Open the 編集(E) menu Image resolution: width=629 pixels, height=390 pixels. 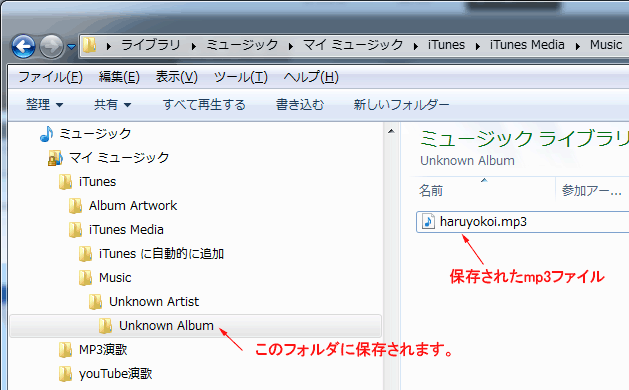(119, 77)
